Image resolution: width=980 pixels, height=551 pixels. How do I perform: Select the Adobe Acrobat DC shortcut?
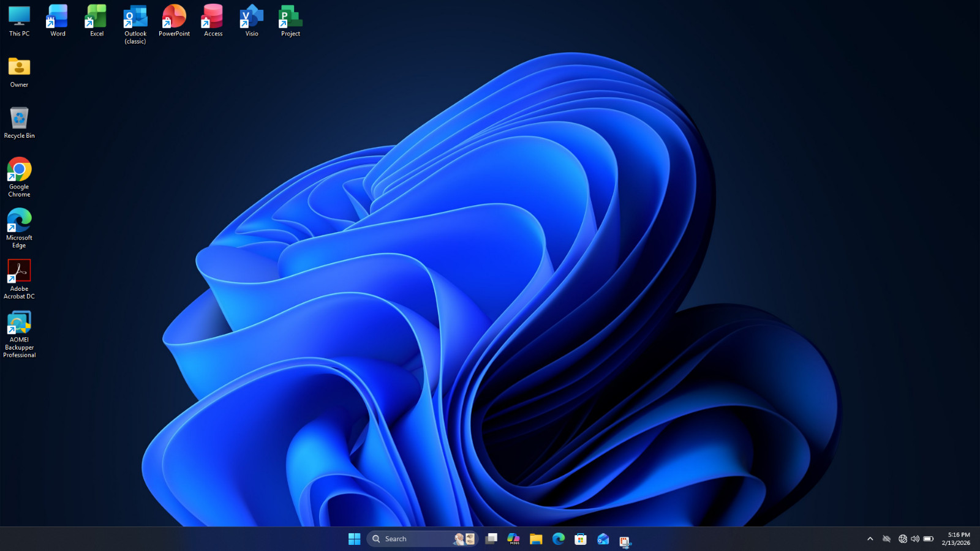[x=19, y=279]
